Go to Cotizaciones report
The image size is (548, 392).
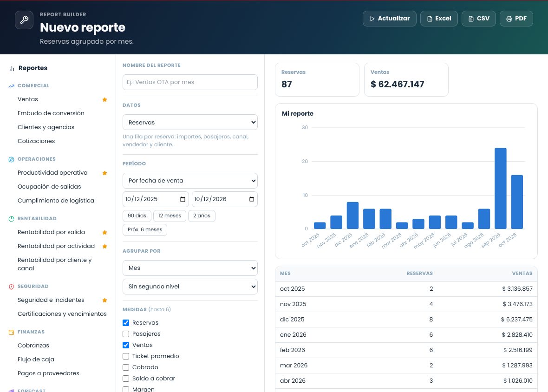pyautogui.click(x=36, y=141)
